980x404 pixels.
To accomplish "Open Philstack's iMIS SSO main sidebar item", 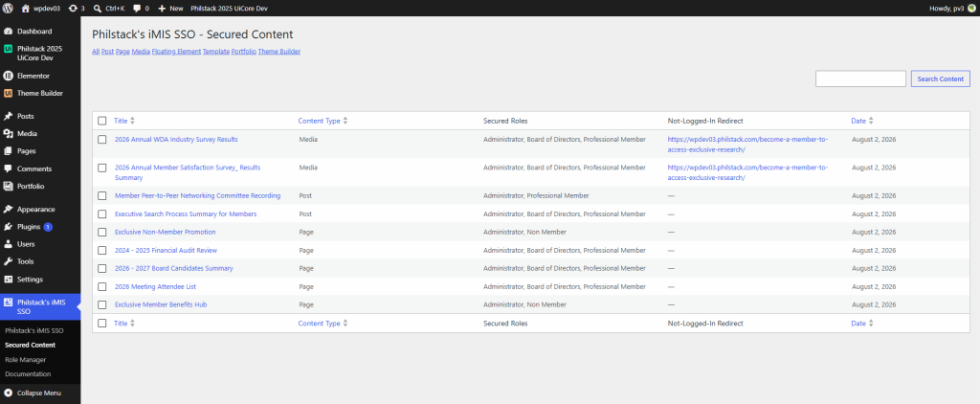I will coord(40,306).
